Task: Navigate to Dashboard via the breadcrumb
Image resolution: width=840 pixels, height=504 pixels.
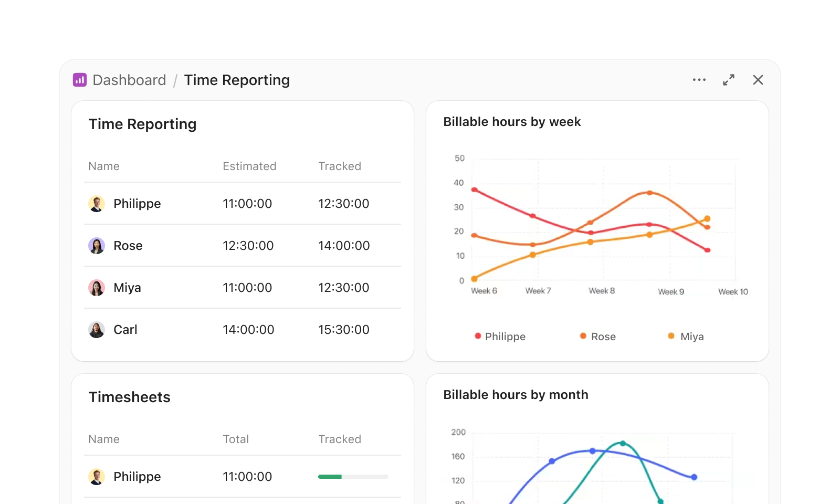Action: [x=129, y=80]
